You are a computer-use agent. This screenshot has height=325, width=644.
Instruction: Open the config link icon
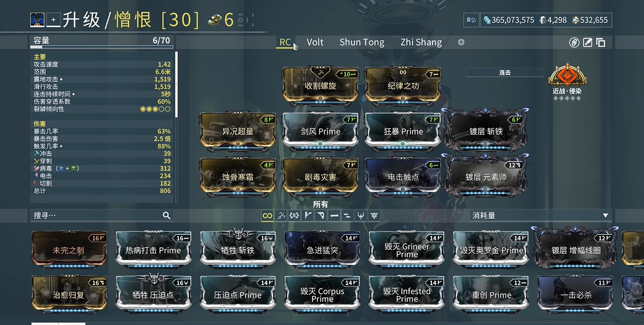click(x=574, y=42)
